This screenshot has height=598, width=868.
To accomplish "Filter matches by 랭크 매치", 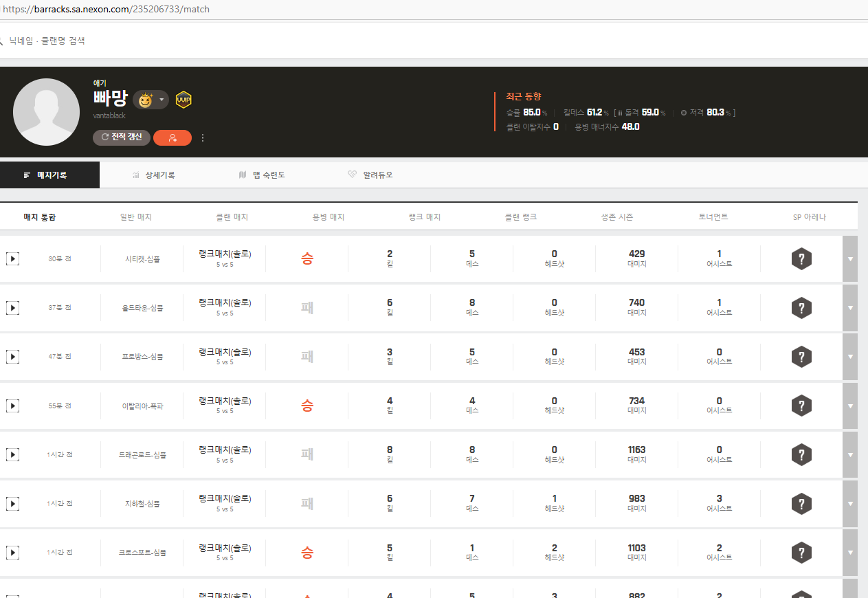I will (424, 217).
